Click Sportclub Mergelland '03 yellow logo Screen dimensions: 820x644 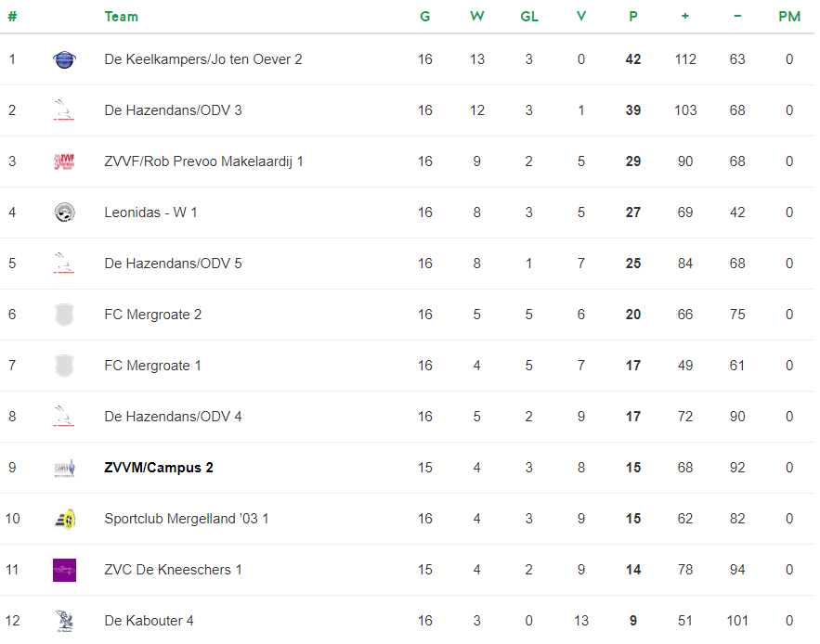click(x=64, y=519)
